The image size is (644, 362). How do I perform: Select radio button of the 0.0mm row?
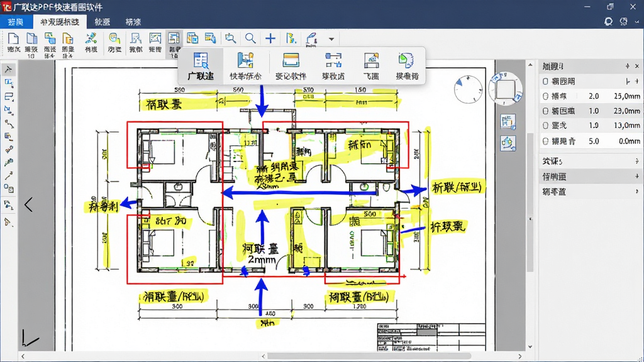point(545,141)
